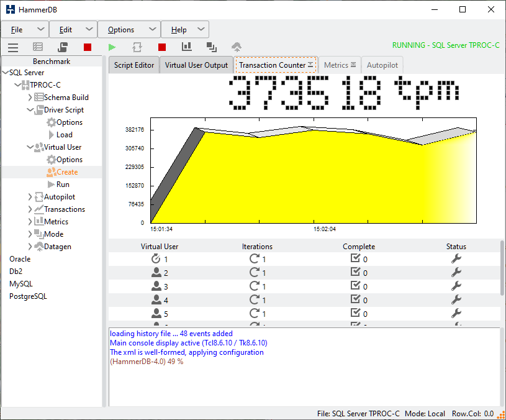506x420 pixels.
Task: Click the Complete checkbox for Virtual User 1
Action: point(355,258)
